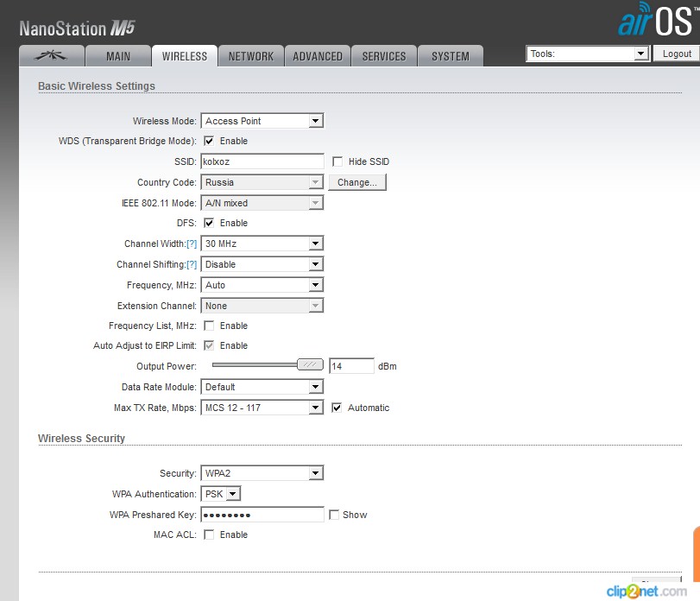
Task: Expand the Channel Width dropdown
Action: pos(262,244)
